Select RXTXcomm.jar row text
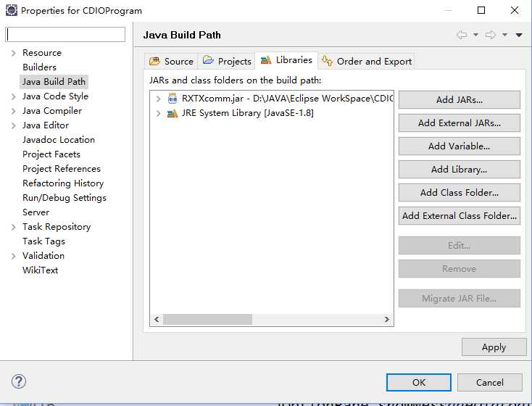This screenshot has width=532, height=406. [287, 99]
